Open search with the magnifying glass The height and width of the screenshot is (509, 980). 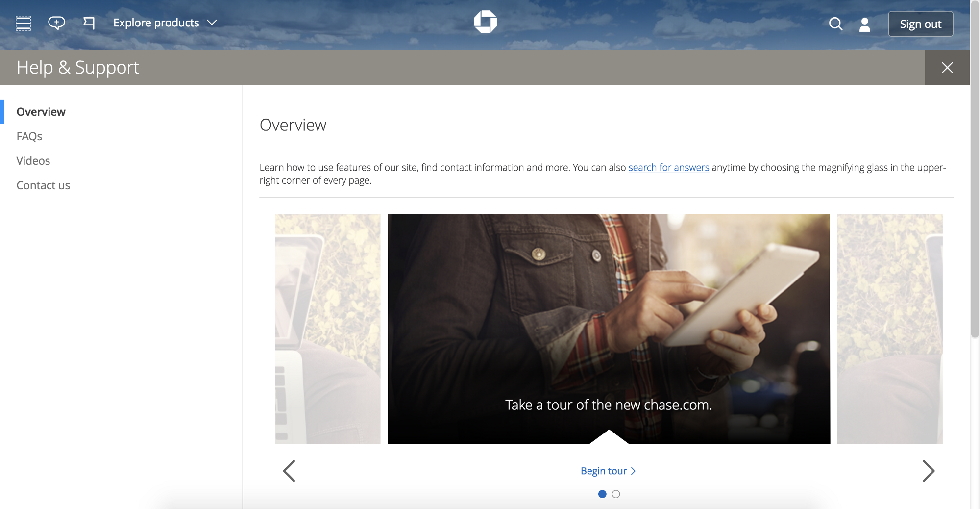[835, 24]
